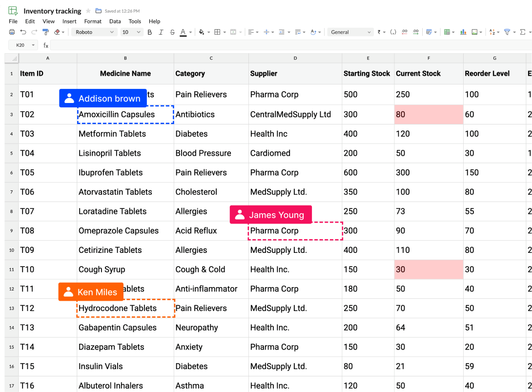Format selection as currency

(378, 32)
